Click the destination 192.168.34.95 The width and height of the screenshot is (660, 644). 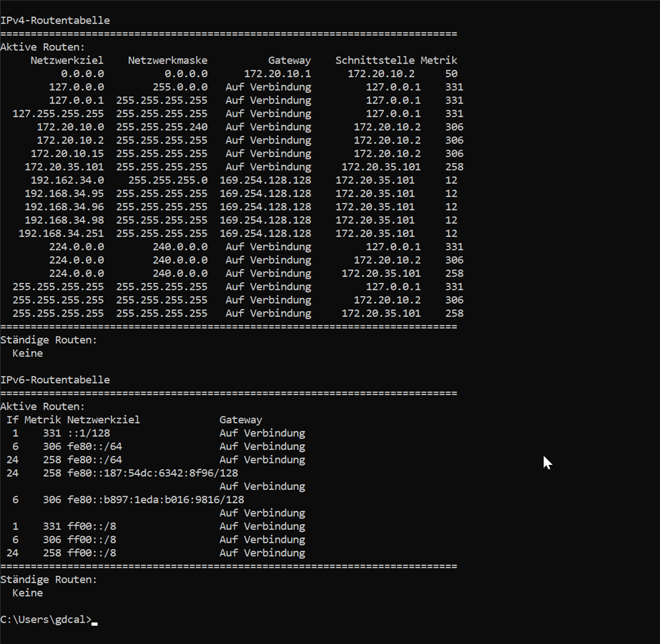(x=64, y=194)
